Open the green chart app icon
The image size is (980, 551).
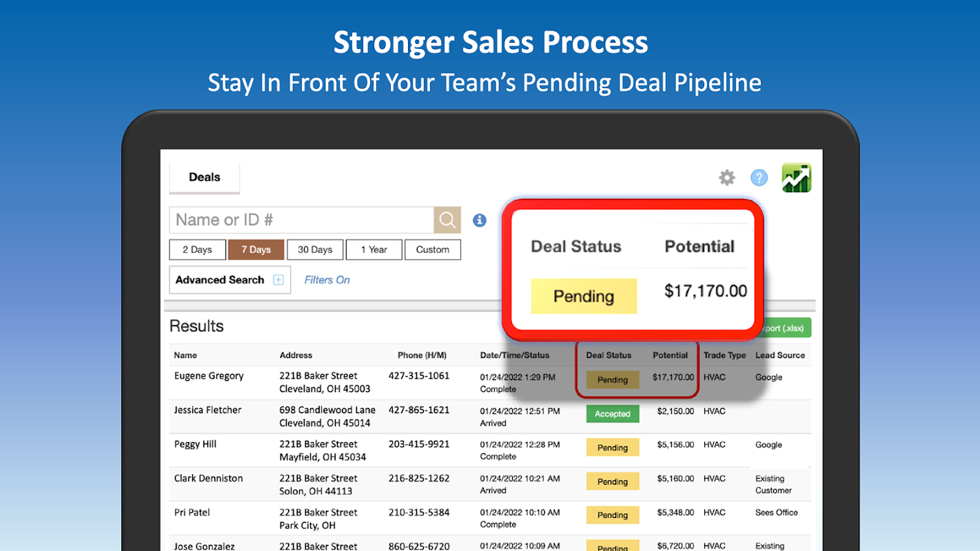coord(797,178)
